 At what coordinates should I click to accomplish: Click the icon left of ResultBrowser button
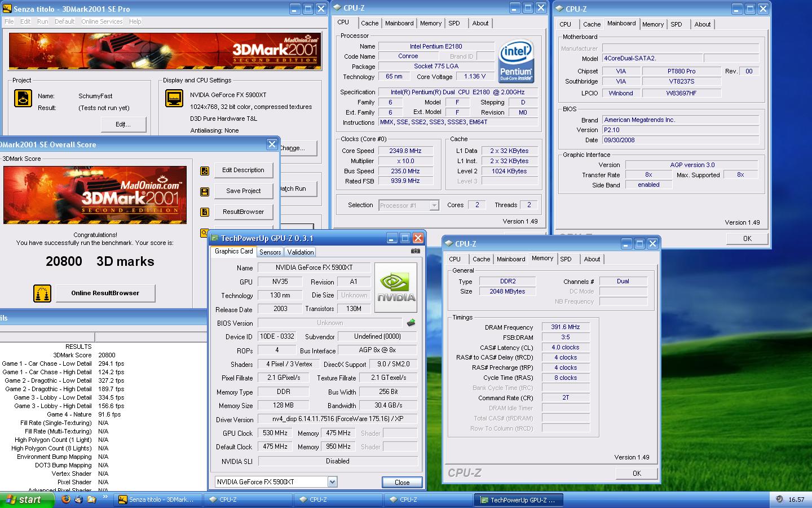click(205, 212)
